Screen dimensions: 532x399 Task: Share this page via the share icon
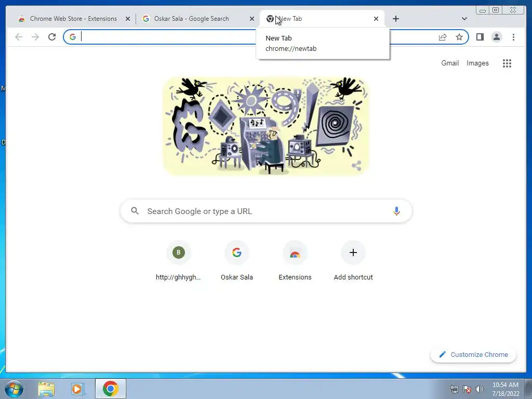point(443,37)
